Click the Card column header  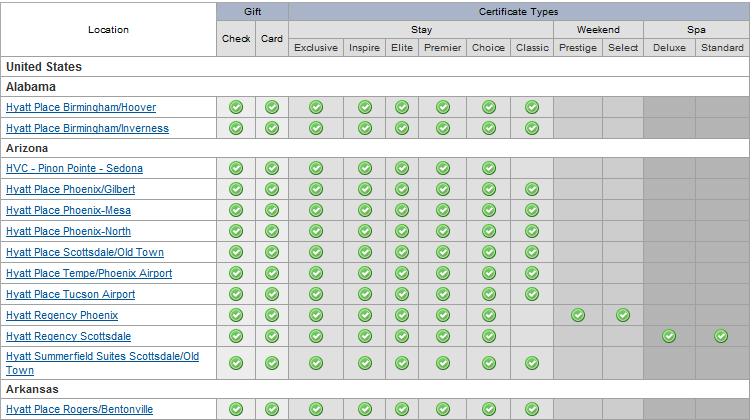(272, 39)
